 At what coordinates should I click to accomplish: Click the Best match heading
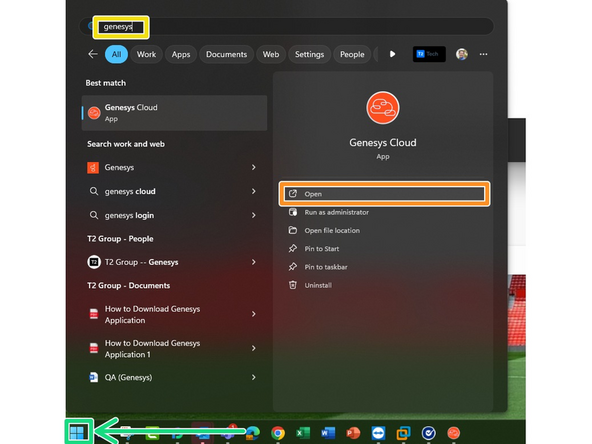pyautogui.click(x=105, y=83)
